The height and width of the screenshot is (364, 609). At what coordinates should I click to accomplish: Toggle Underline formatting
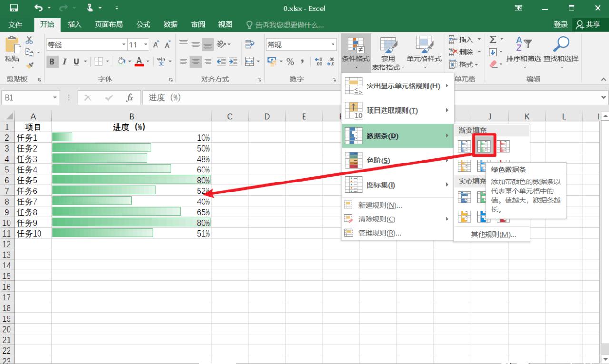[76, 61]
